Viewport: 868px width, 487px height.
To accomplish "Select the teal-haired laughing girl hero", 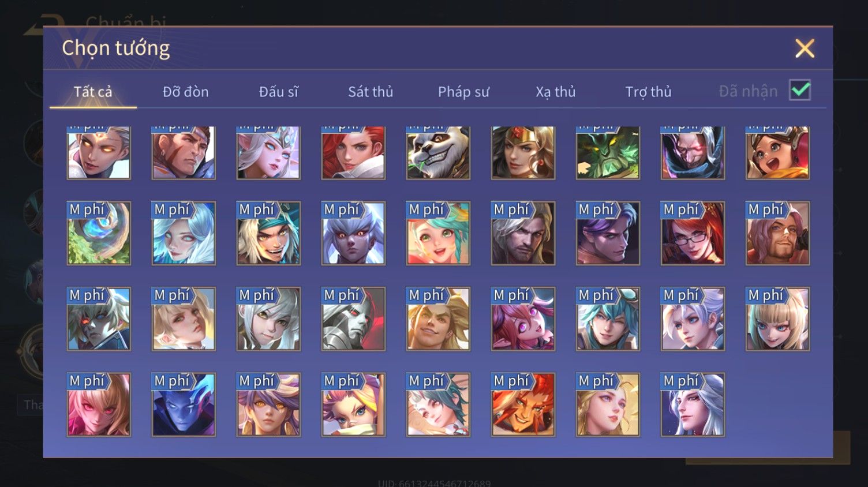I will tap(438, 233).
